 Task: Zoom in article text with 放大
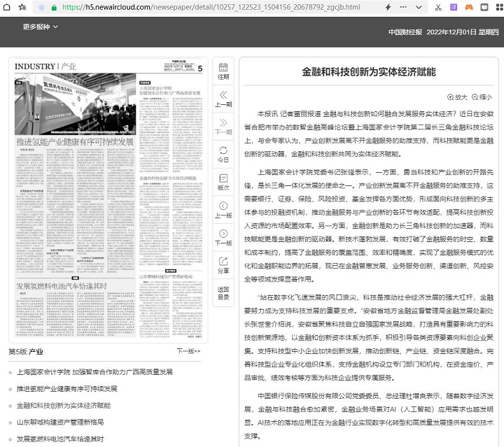click(457, 97)
